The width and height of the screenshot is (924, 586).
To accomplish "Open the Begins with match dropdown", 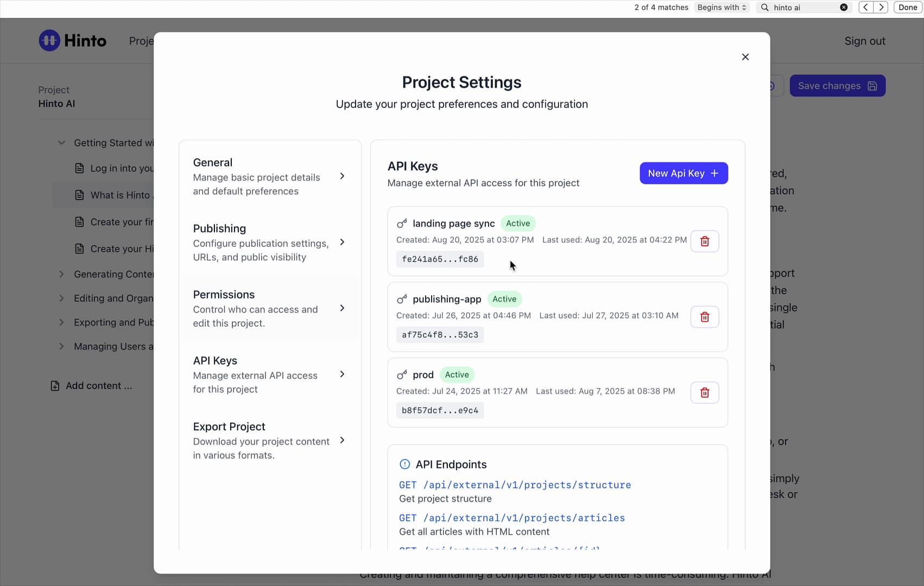I will (722, 8).
